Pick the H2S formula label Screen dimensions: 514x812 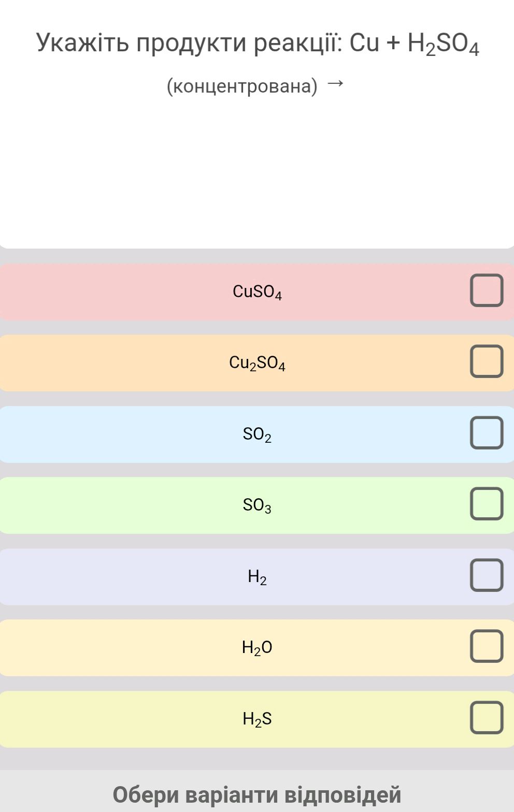coord(257,719)
